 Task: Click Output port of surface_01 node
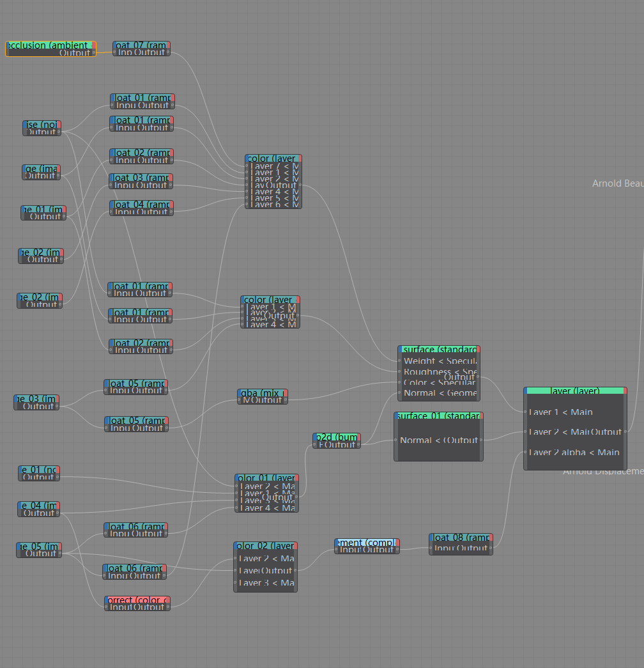pyautogui.click(x=481, y=440)
